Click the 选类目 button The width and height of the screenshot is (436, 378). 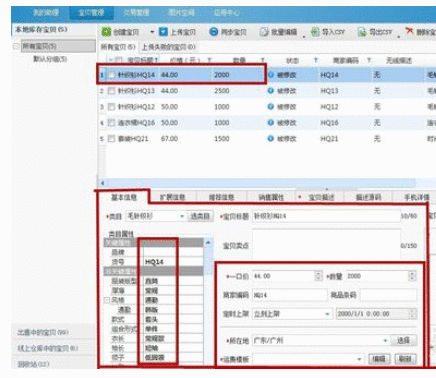pos(200,216)
